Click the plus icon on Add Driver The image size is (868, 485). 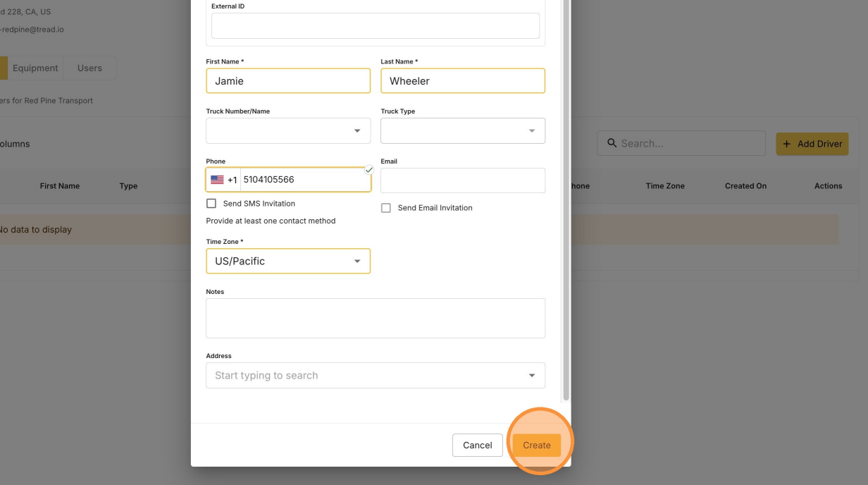tap(787, 144)
